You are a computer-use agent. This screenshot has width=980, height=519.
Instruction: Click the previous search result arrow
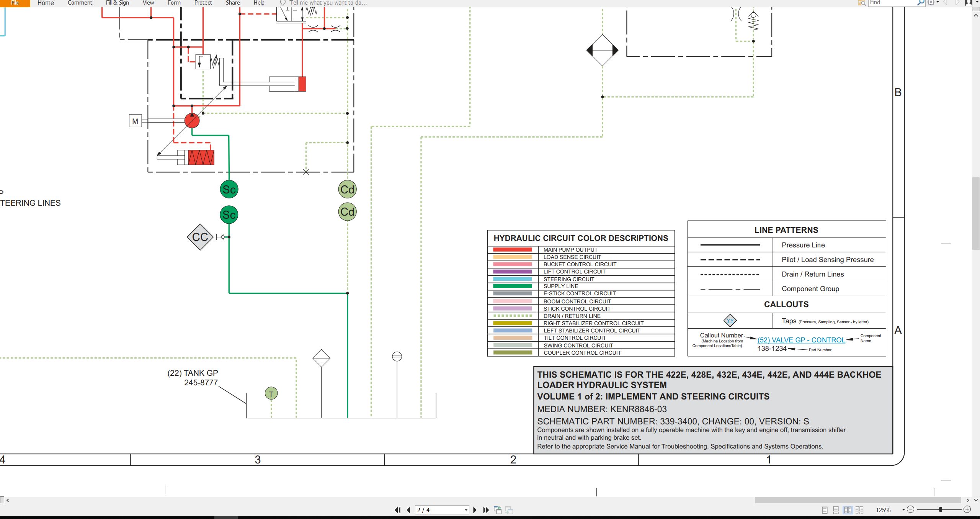[x=946, y=3]
